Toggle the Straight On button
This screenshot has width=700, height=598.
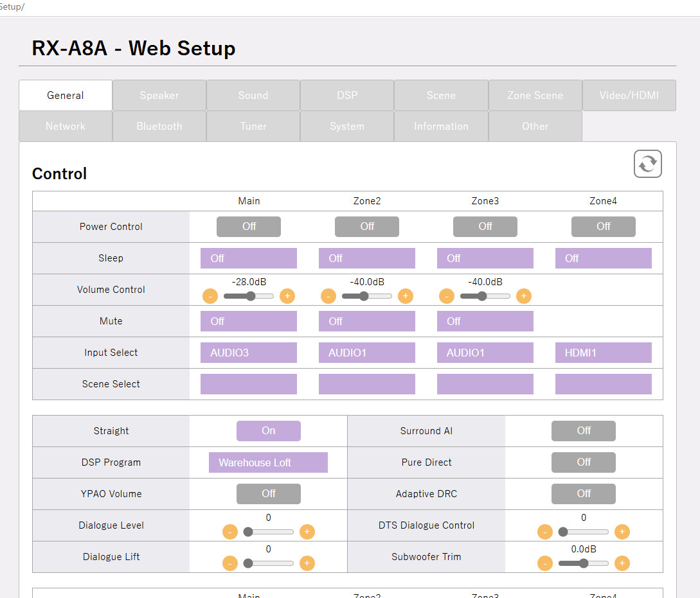(269, 431)
